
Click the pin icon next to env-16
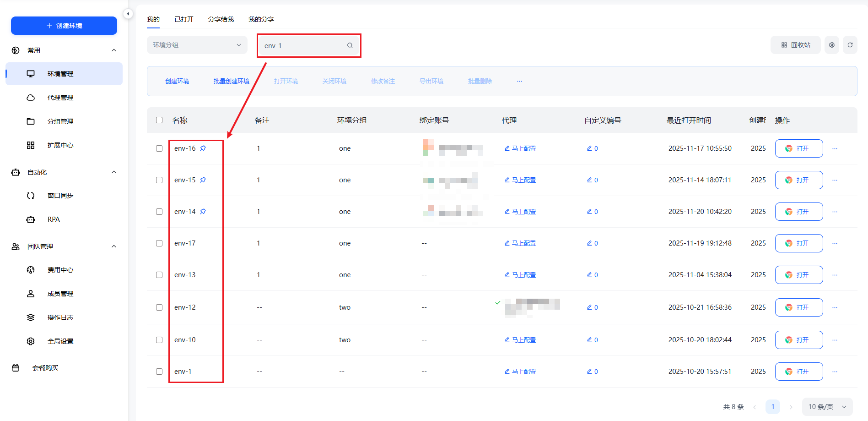pos(203,148)
